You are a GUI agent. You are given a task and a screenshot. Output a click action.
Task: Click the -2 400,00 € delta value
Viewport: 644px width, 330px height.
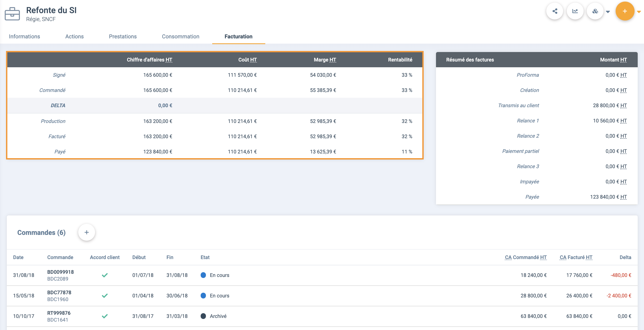pyautogui.click(x=619, y=296)
